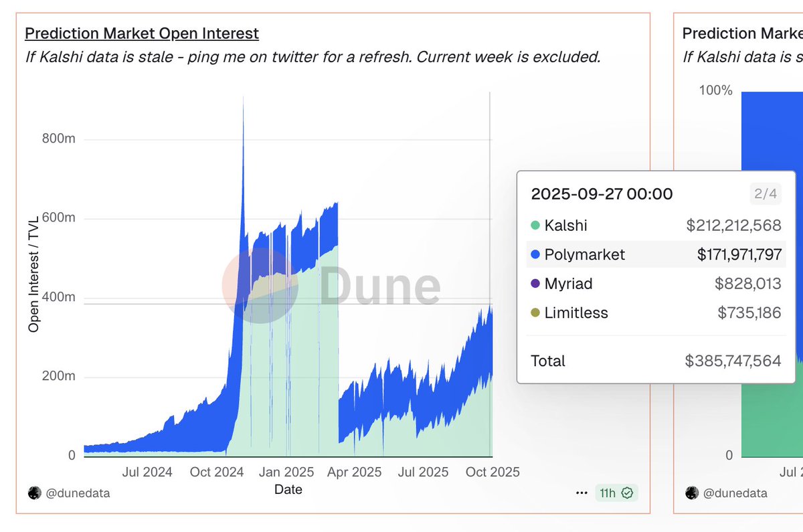Click the green Kalshi color dot

click(x=535, y=226)
